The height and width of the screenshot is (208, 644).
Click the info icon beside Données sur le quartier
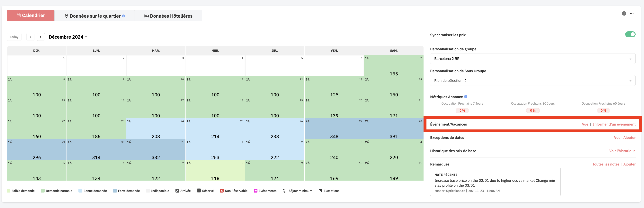[x=123, y=16]
